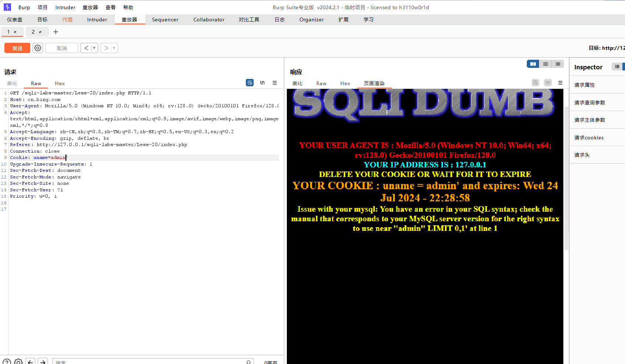
Task: Switch to the 扩展 tab
Action: pos(343,20)
